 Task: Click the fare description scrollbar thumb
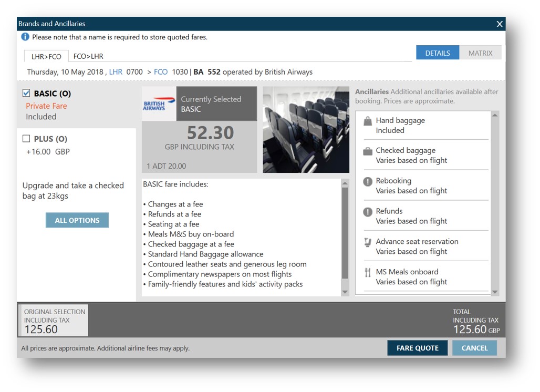[345, 233]
